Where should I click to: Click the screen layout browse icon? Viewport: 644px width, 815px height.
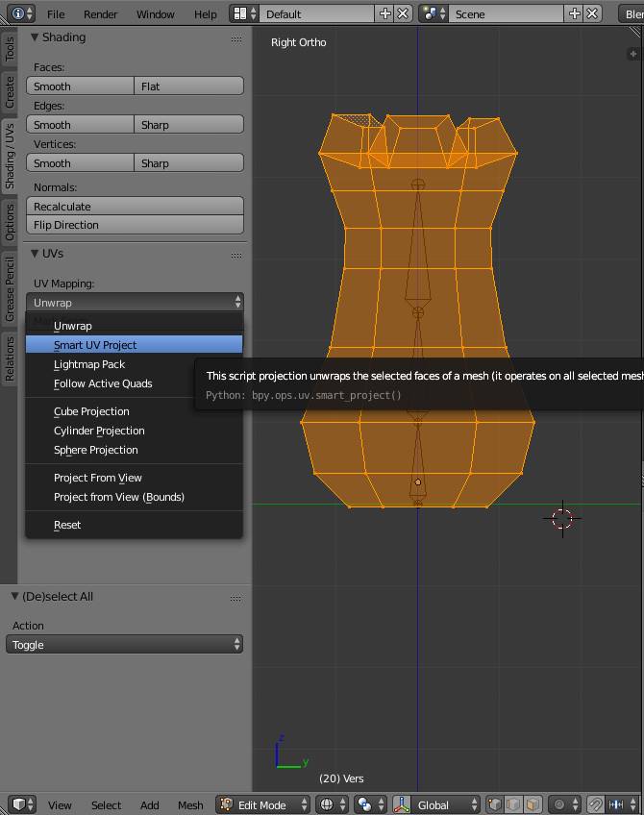(x=245, y=13)
